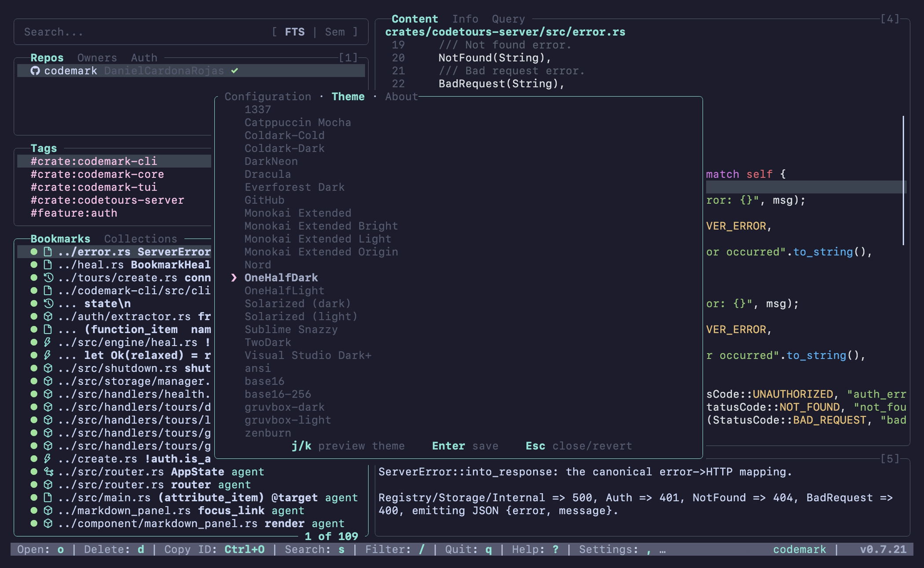Click the Enter save hint in the theme popup
Image resolution: width=924 pixels, height=568 pixels.
tap(465, 446)
